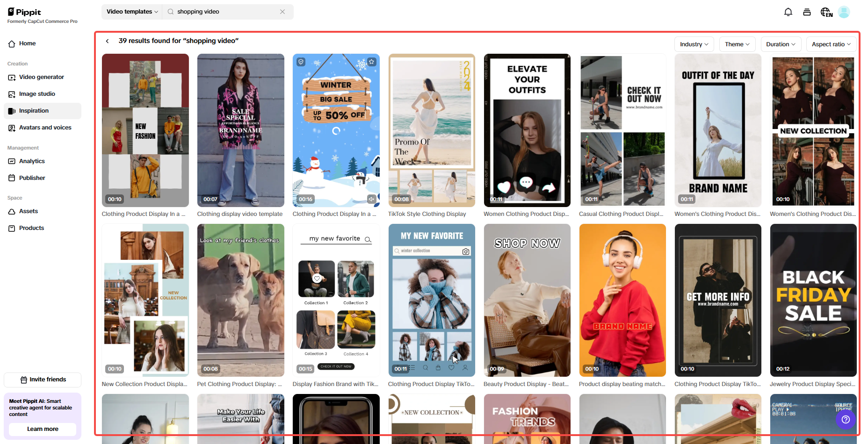868x444 pixels.
Task: Open the "Make Your Life Easier With" thumbnail
Action: pos(241,419)
